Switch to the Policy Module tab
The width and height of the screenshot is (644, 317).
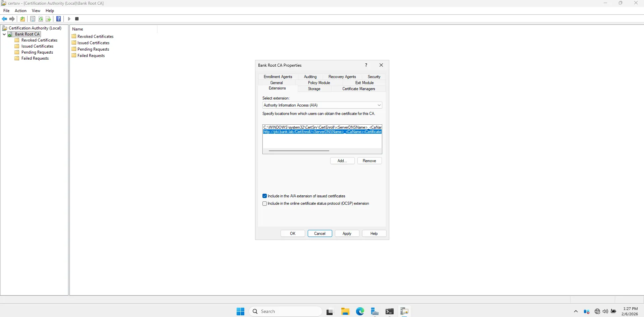click(x=319, y=83)
